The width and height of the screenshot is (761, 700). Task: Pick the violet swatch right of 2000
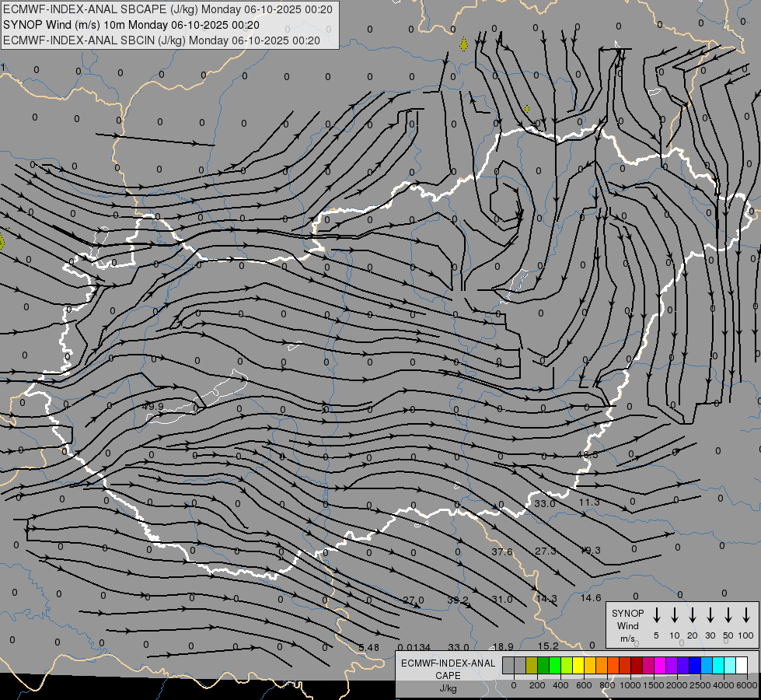[x=683, y=665]
